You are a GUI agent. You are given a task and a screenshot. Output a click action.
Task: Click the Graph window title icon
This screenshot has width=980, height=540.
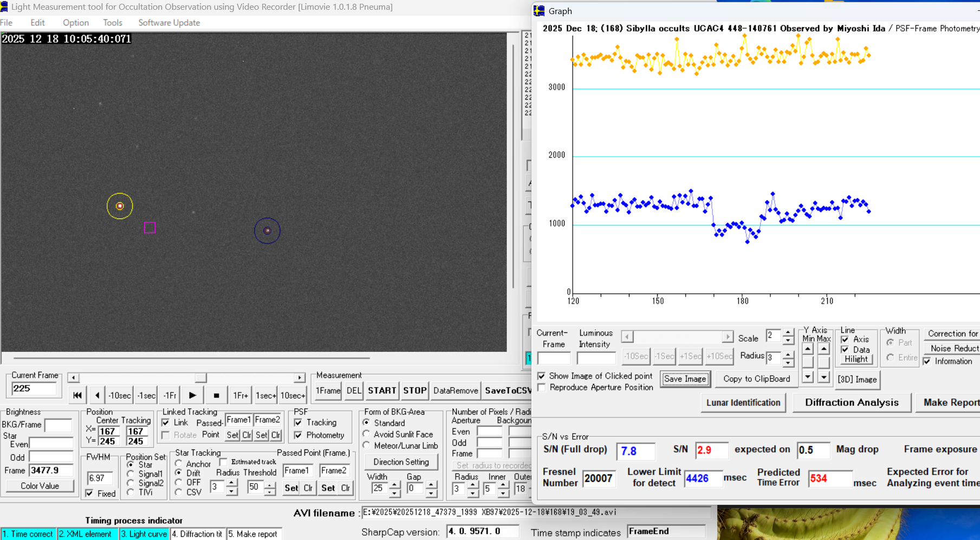539,11
